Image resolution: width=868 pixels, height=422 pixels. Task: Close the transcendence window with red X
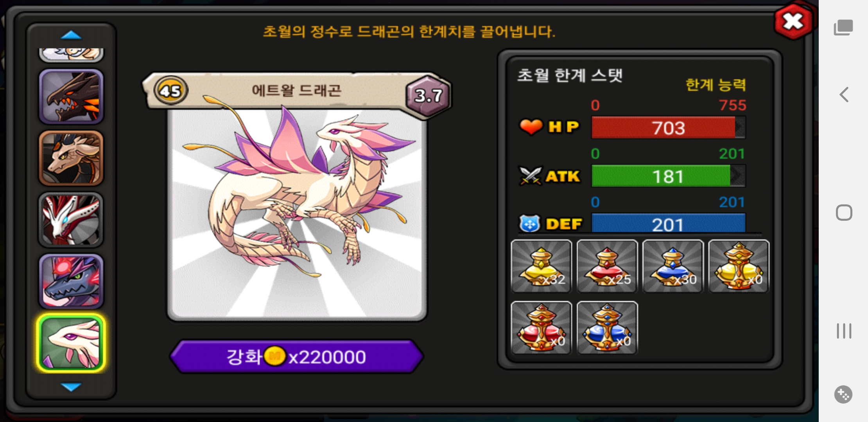tap(793, 21)
